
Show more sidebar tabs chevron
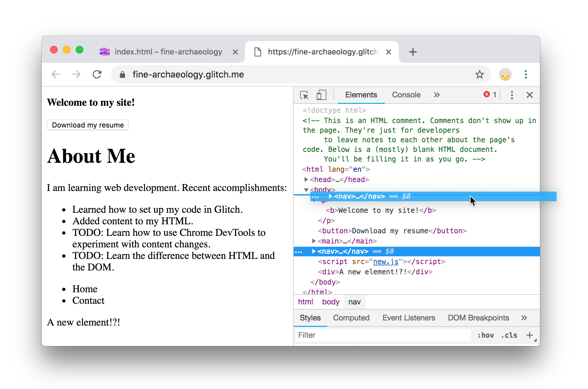[524, 318]
